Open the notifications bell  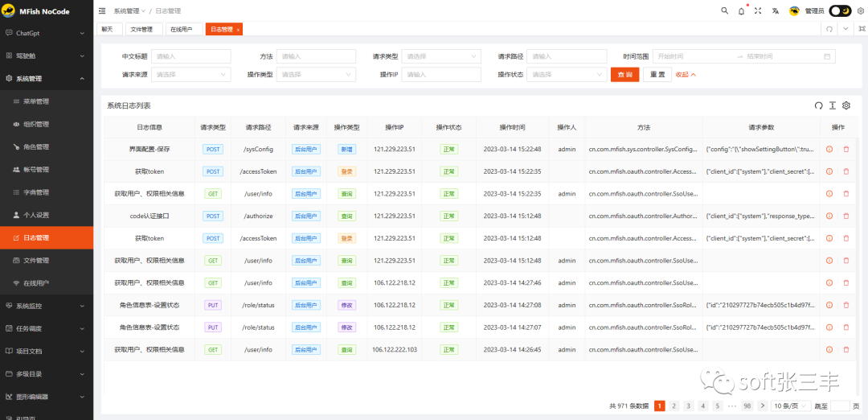(x=741, y=11)
